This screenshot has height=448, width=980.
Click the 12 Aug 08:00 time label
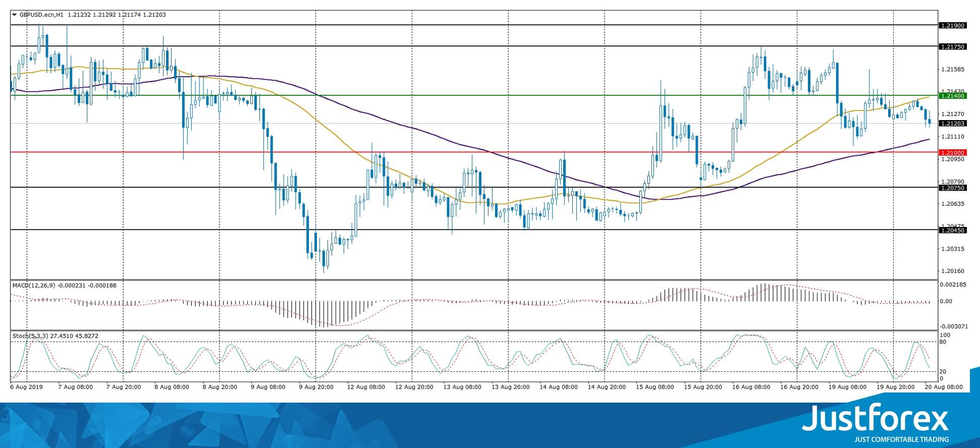(366, 387)
